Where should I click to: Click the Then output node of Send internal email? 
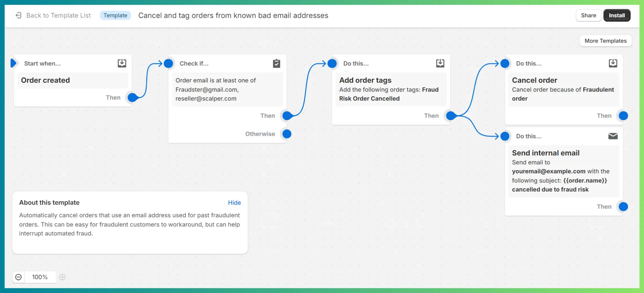(623, 207)
